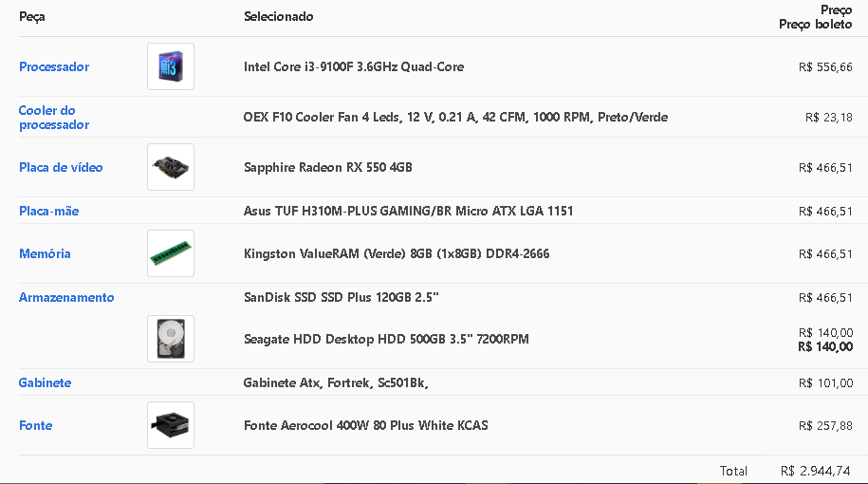The height and width of the screenshot is (484, 868).
Task: Select Intel Core i3-9100F product name
Action: (354, 67)
